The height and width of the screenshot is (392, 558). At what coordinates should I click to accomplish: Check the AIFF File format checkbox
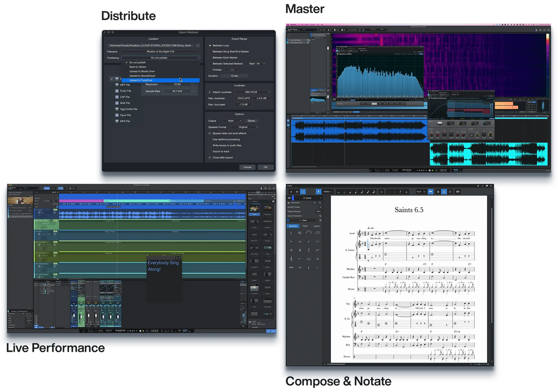(112, 85)
